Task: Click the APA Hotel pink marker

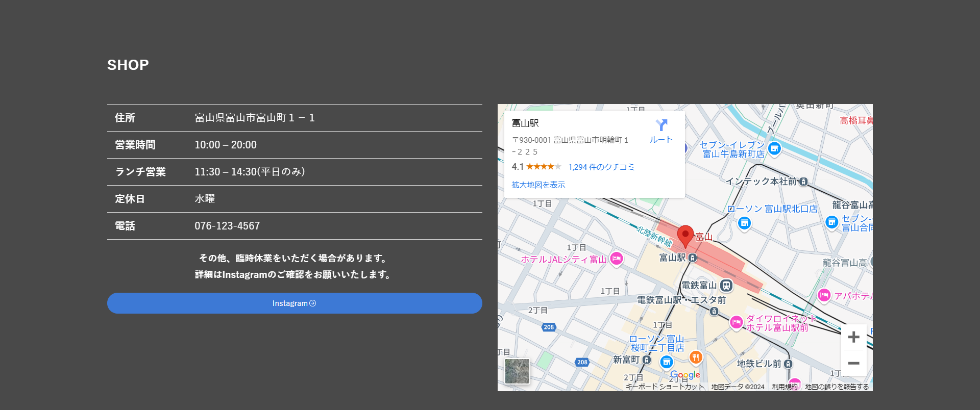Action: click(824, 295)
